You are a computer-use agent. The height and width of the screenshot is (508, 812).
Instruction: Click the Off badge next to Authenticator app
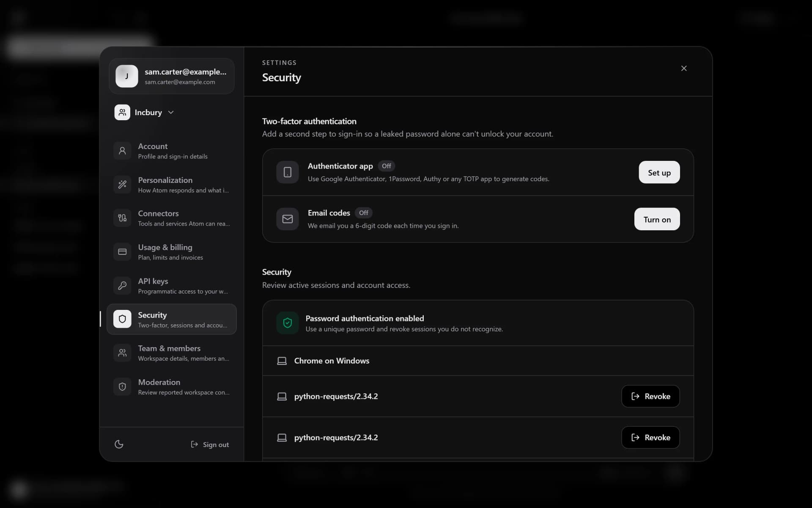coord(387,166)
